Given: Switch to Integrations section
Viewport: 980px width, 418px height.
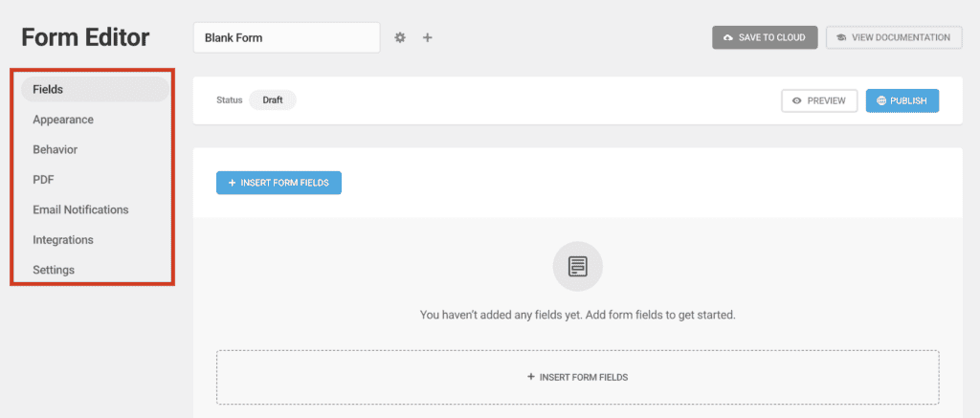Looking at the screenshot, I should (x=63, y=239).
